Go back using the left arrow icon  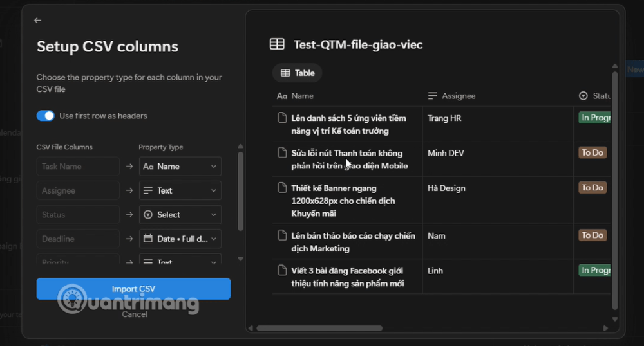(37, 20)
